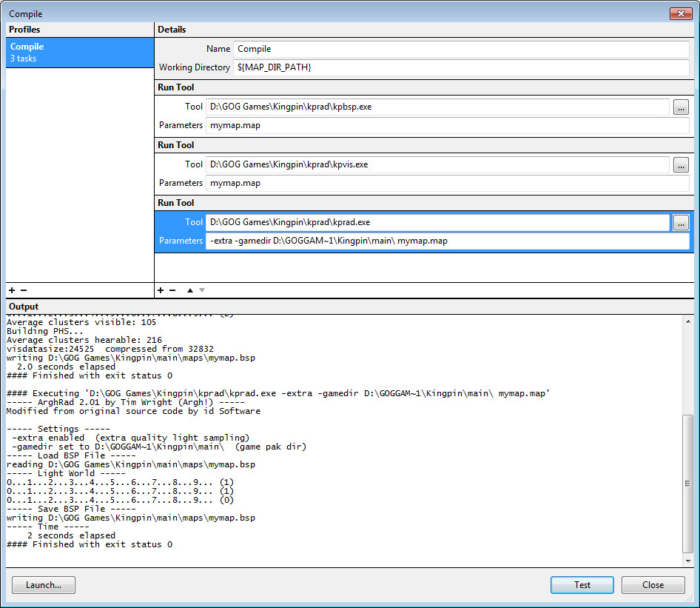This screenshot has width=700, height=608.
Task: Delete selected task using minus icon
Action: (x=172, y=290)
